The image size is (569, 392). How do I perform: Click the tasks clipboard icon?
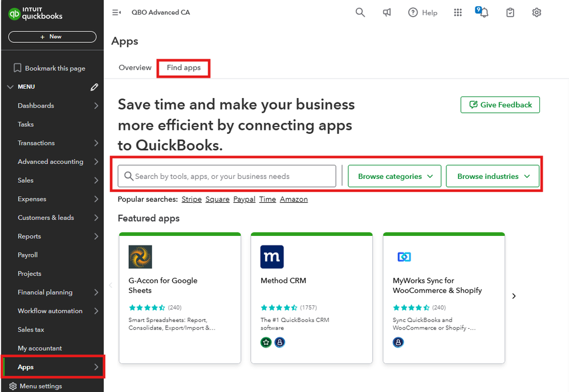click(510, 12)
